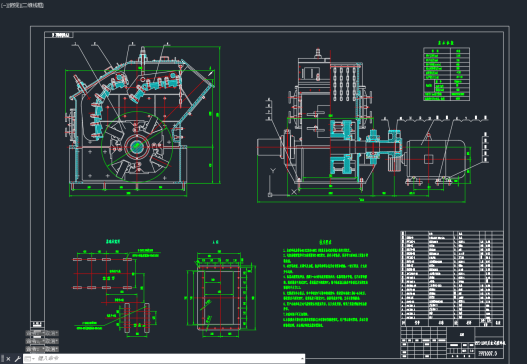Grab the command line grip handle
The image size is (527, 364).
[x=2, y=359]
